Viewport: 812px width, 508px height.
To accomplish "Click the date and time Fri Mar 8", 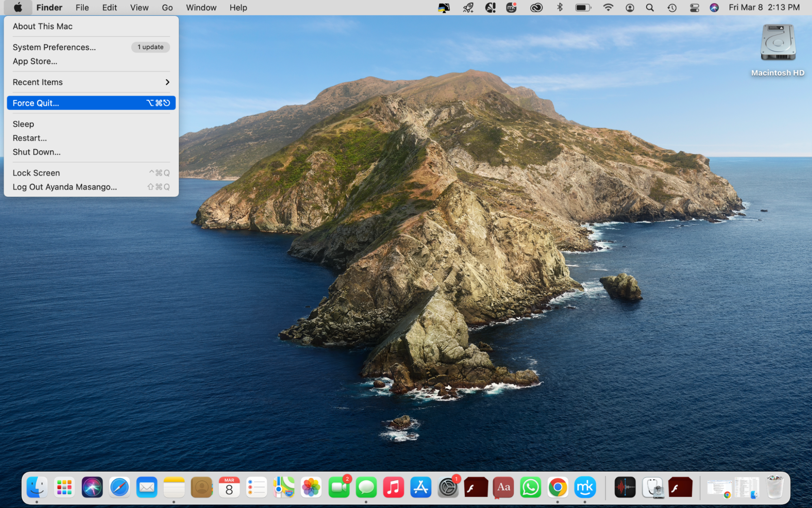I will [x=764, y=8].
